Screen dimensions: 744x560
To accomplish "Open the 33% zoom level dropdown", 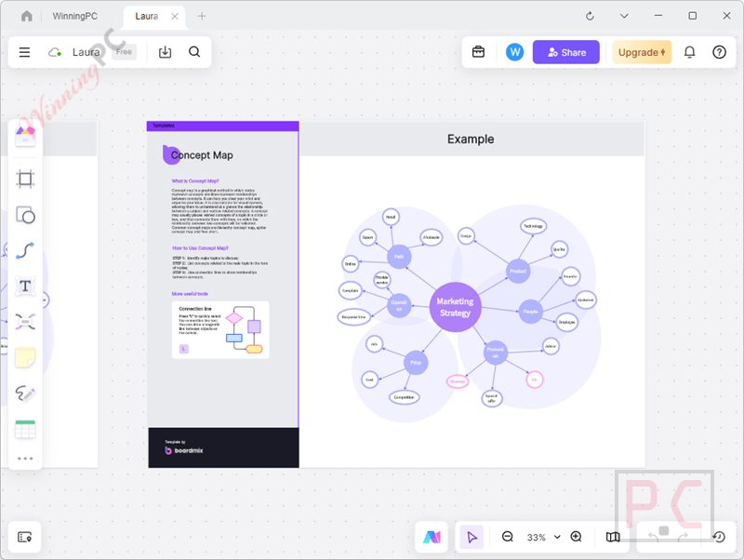I will click(543, 538).
